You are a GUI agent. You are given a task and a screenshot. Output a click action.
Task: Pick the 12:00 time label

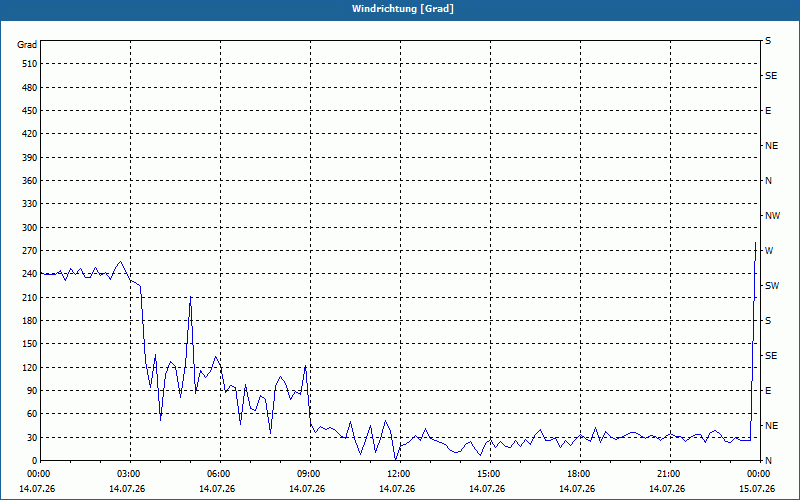pyautogui.click(x=398, y=474)
